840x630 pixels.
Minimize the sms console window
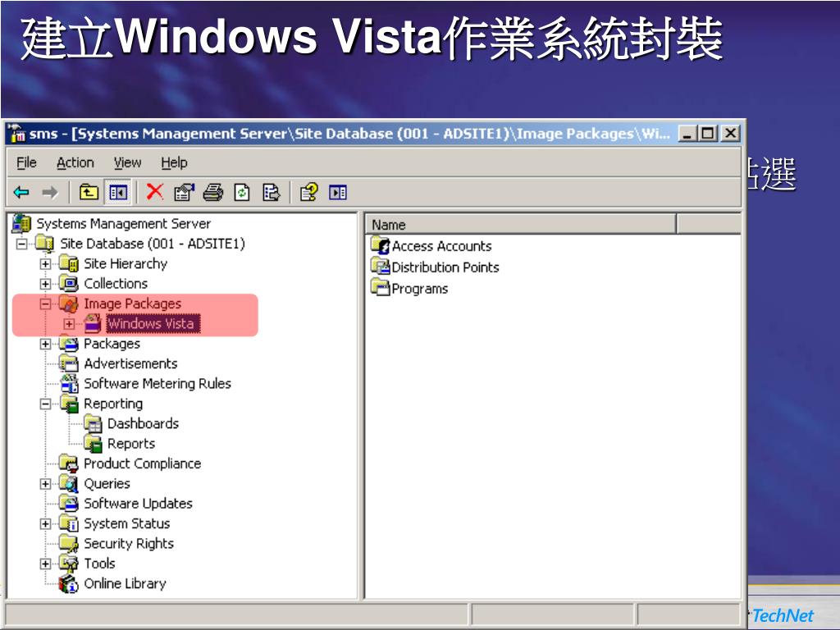[x=687, y=133]
